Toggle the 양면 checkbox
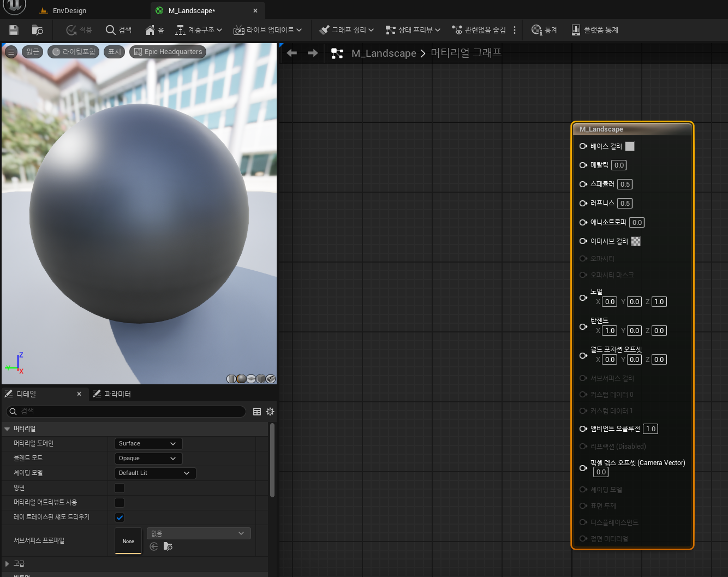This screenshot has width=728, height=577. 120,488
